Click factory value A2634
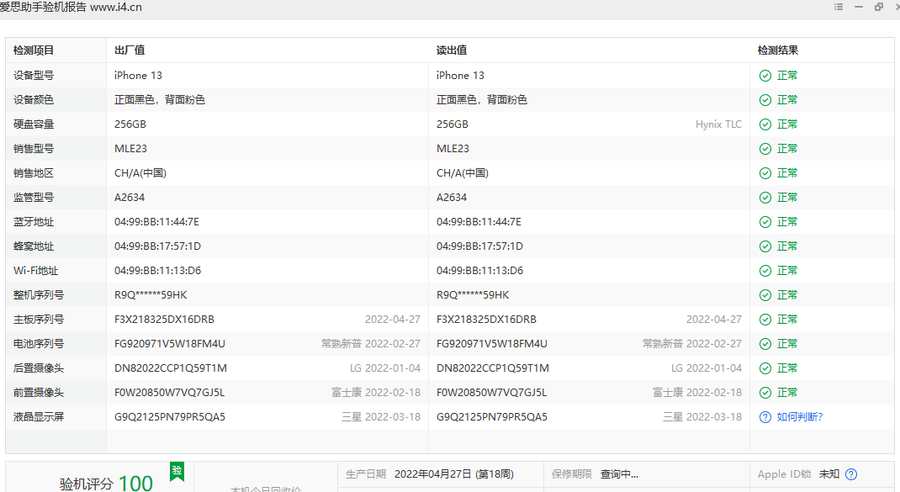 click(130, 197)
